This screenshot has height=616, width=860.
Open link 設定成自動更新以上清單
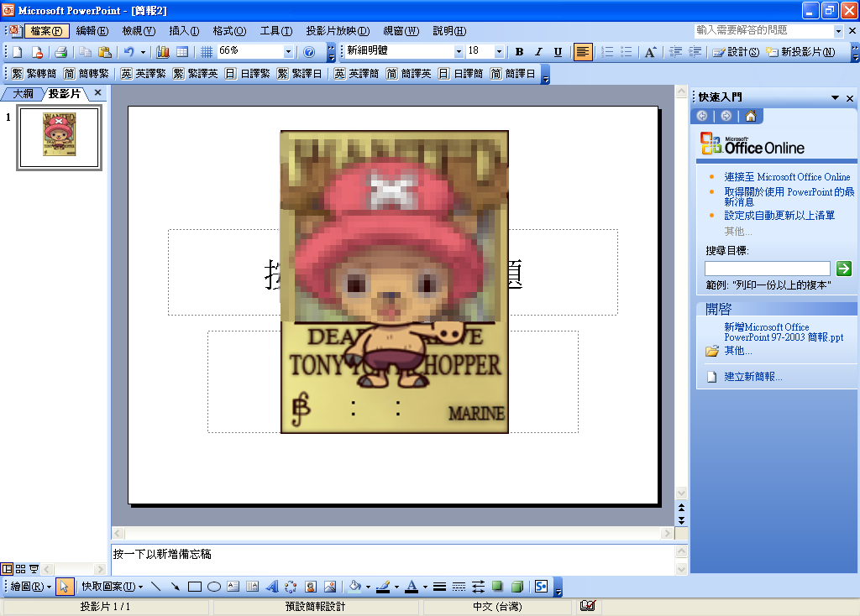[779, 216]
